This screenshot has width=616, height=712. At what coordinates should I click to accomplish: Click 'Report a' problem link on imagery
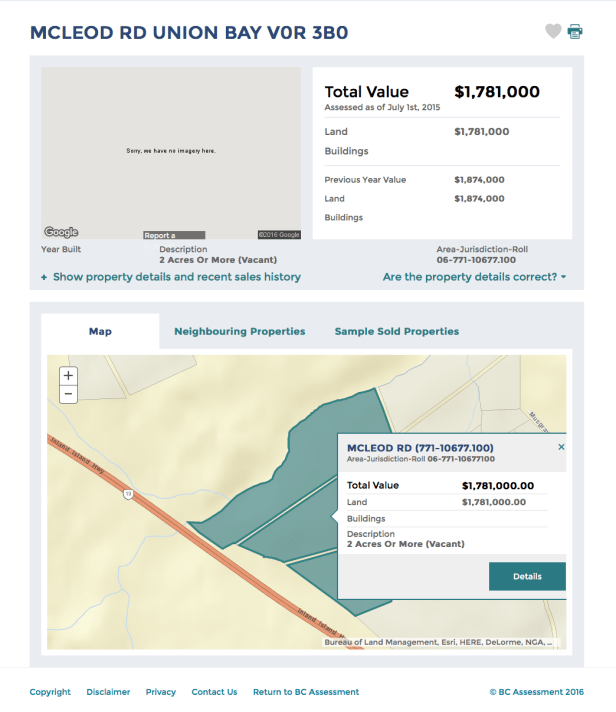point(160,235)
